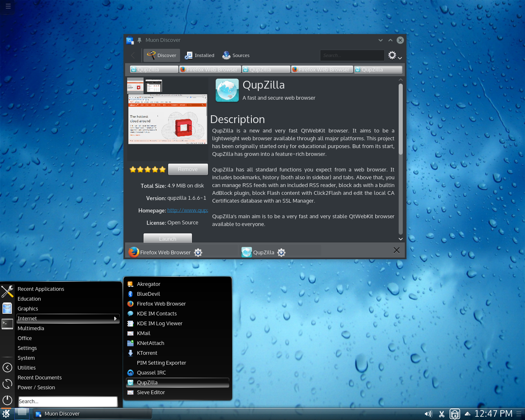The image size is (525, 420).
Task: Click the Firefox icon in Muon bottom bar
Action: pyautogui.click(x=134, y=252)
